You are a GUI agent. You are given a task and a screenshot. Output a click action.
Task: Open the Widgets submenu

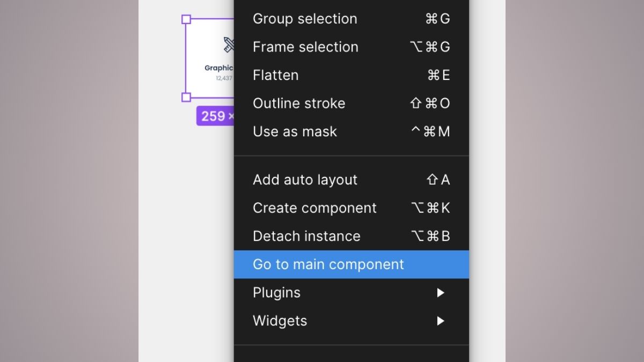(280, 320)
